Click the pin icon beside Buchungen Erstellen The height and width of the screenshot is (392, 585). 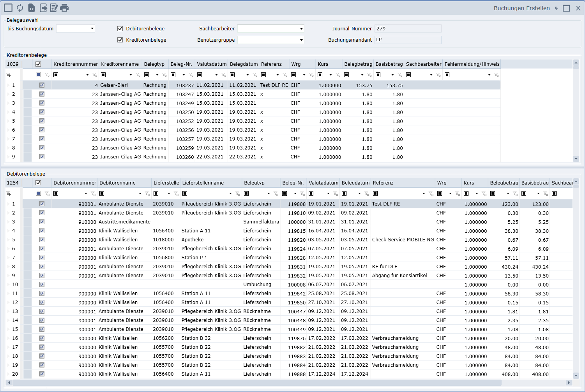click(x=556, y=8)
